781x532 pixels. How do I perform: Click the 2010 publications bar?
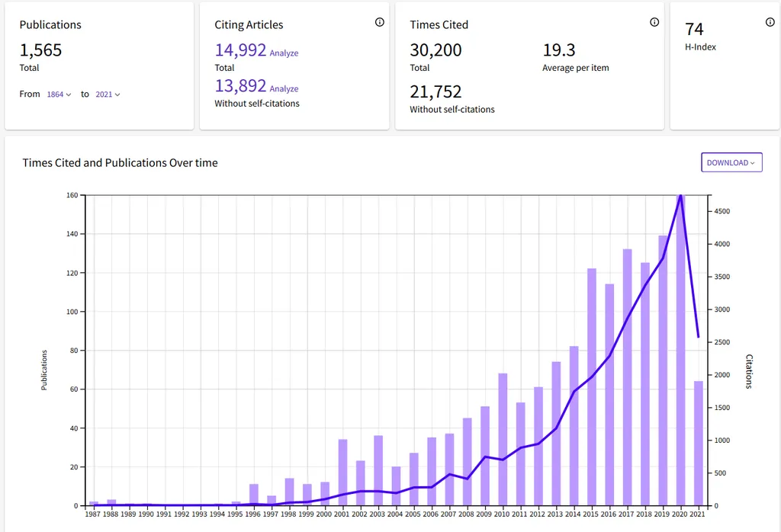pos(503,440)
